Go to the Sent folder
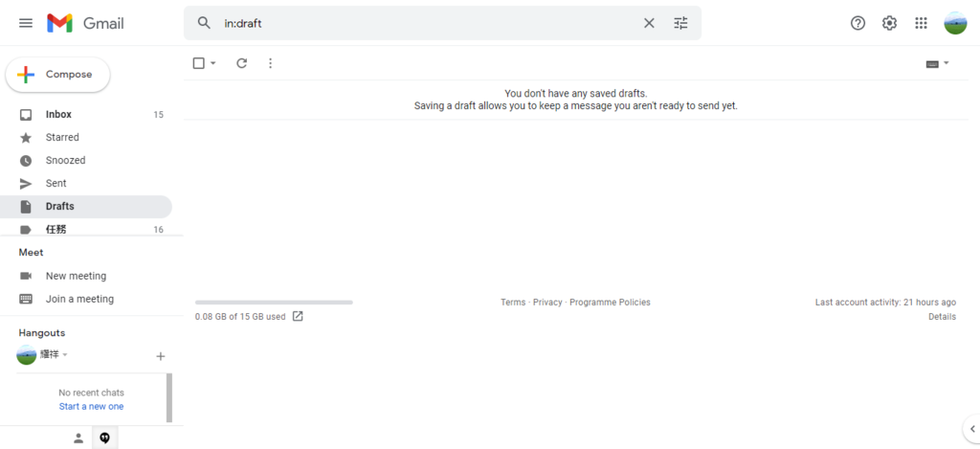980x449 pixels. click(x=56, y=184)
